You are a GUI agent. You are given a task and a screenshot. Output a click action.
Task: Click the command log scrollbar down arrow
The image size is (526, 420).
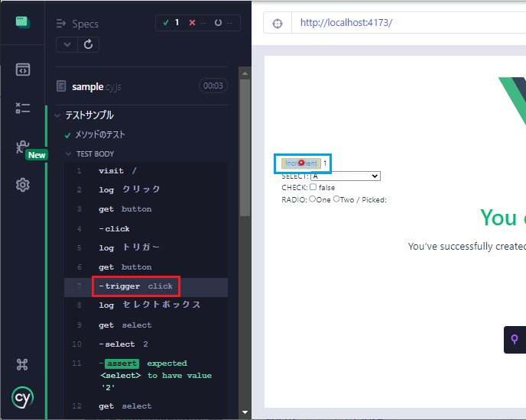point(245,412)
